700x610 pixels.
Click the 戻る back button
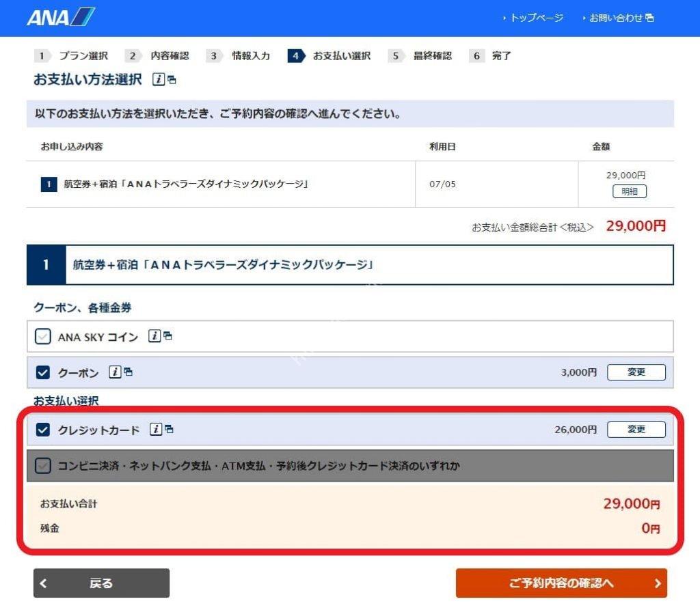101,583
